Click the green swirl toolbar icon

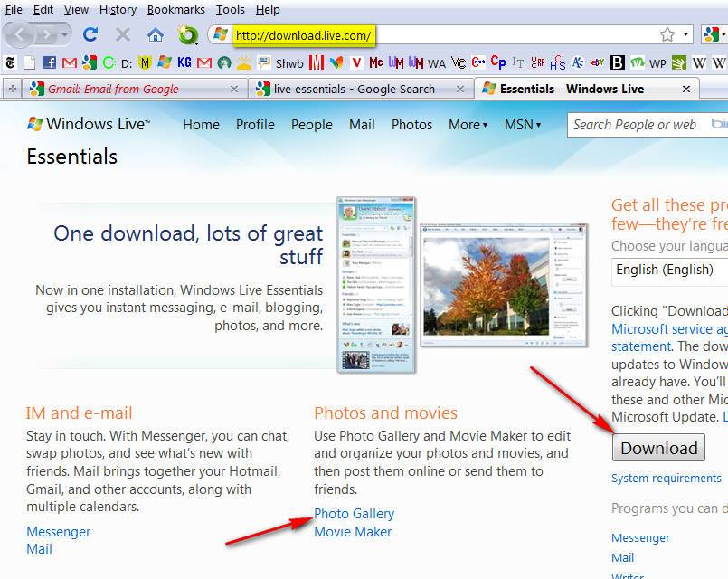[x=187, y=34]
